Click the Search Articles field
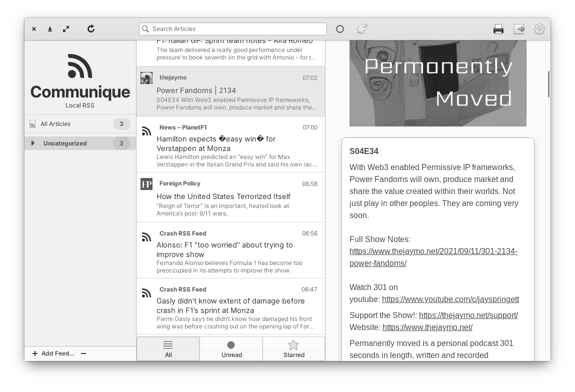 (233, 29)
